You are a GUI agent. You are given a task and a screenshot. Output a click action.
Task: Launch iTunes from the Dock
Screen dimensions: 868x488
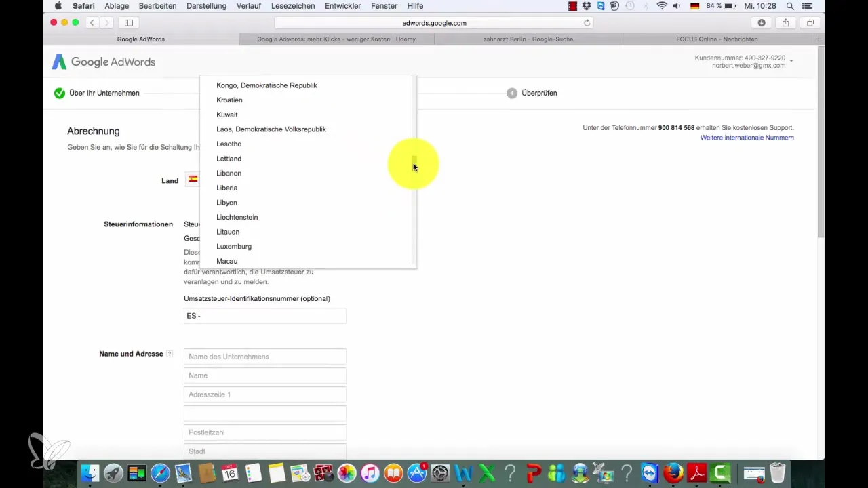[x=370, y=472]
